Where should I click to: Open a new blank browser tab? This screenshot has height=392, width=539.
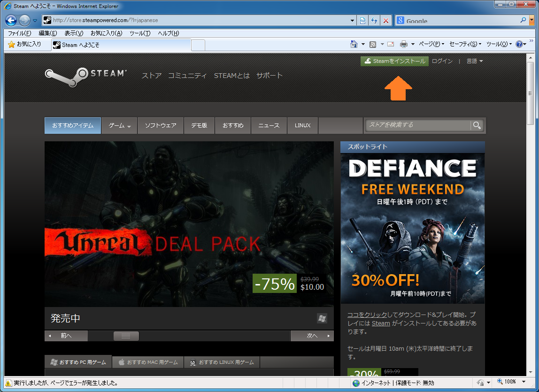pyautogui.click(x=198, y=46)
